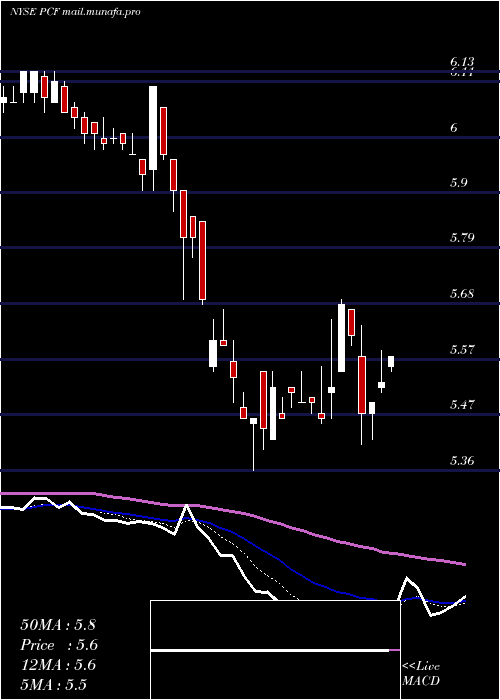Click the NYSE PCF mail.munafa.pro title

(75, 12)
